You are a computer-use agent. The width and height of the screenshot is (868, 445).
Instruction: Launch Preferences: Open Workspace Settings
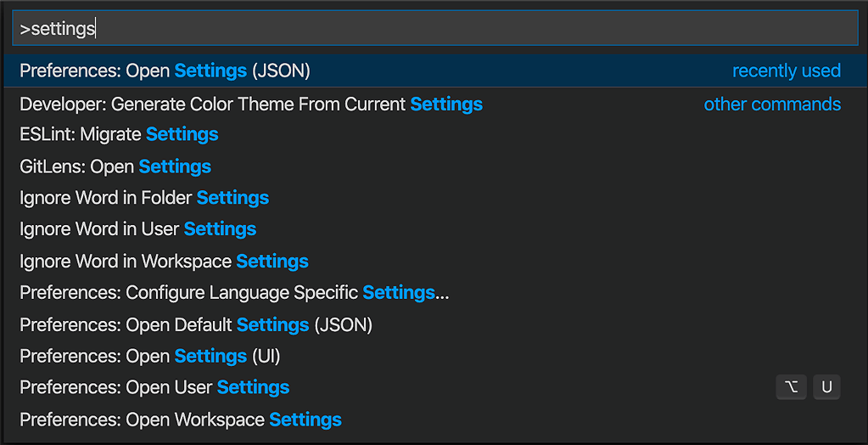coord(434,420)
